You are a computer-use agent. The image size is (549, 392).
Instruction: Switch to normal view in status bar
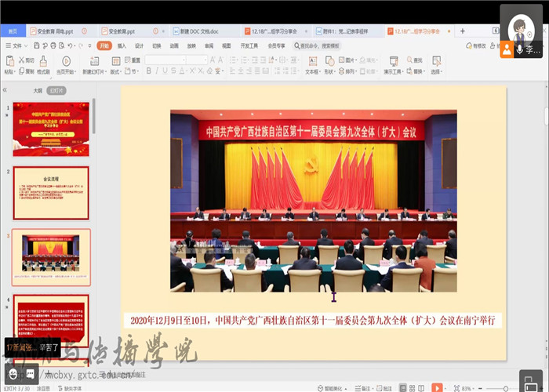pyautogui.click(x=402, y=388)
